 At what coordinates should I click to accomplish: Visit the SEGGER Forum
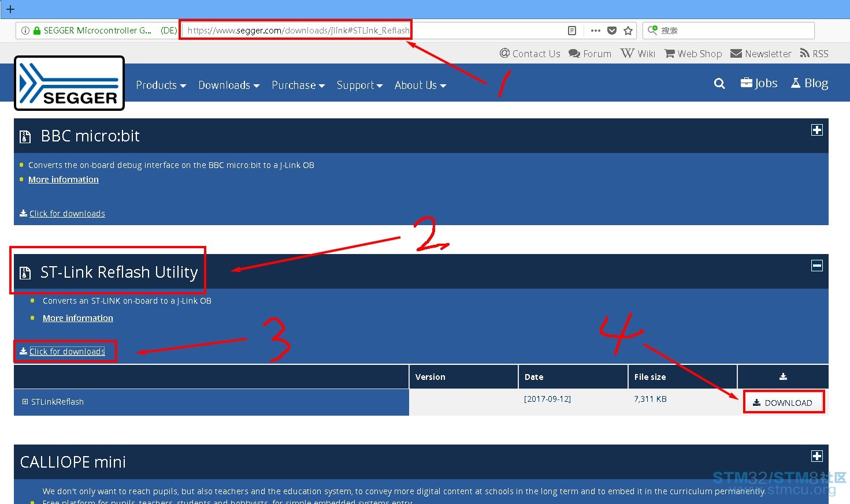click(x=590, y=54)
